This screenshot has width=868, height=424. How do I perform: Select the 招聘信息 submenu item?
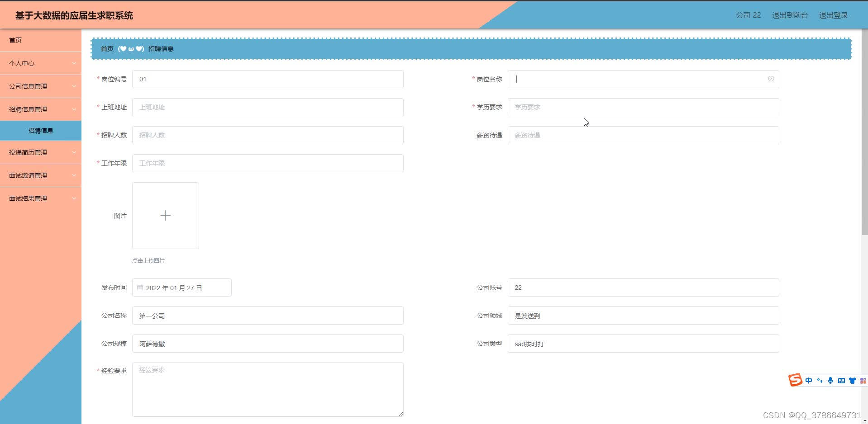point(41,131)
